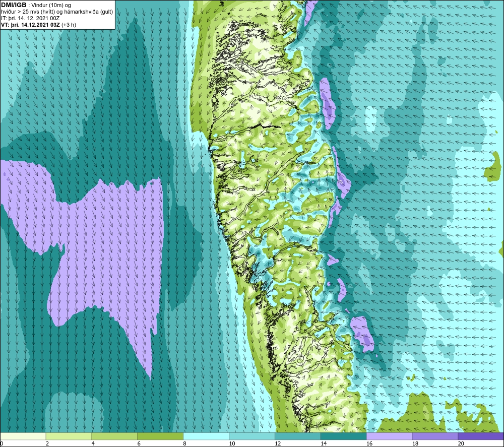Screen dimensions: 504x447
Task: Click the 10–12 m/s turquoise legend swatch
Action: point(251,436)
